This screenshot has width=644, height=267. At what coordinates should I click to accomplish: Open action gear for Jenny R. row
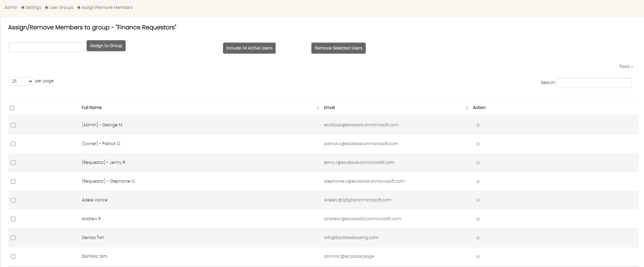[478, 163]
